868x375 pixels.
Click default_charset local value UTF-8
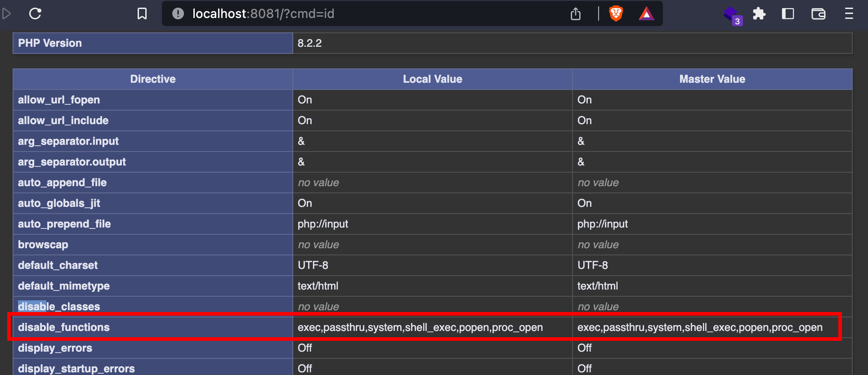(313, 265)
